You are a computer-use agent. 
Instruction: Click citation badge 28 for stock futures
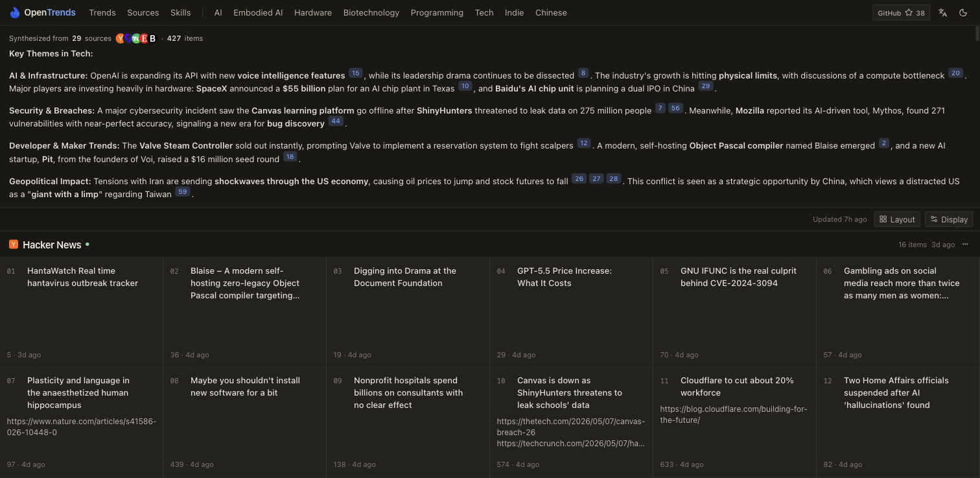point(613,178)
